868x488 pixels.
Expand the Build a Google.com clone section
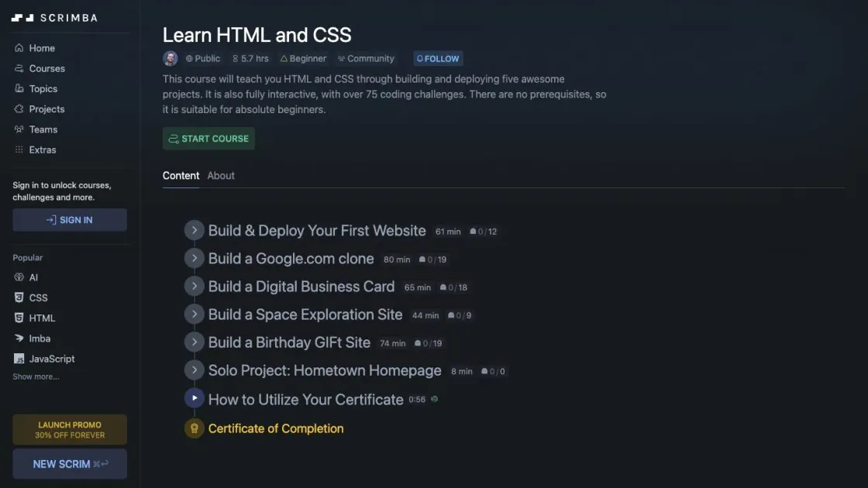pyautogui.click(x=194, y=258)
